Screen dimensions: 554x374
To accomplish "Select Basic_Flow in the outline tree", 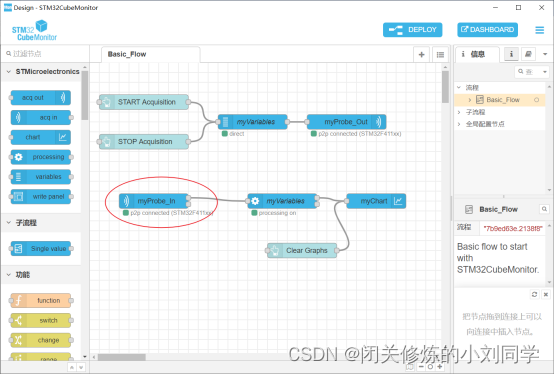I will tap(502, 100).
